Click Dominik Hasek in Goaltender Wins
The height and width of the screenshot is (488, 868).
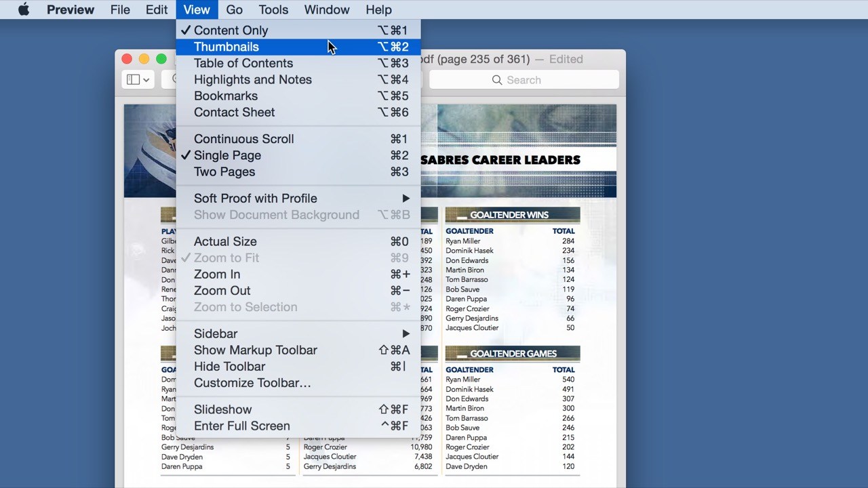pyautogui.click(x=469, y=251)
